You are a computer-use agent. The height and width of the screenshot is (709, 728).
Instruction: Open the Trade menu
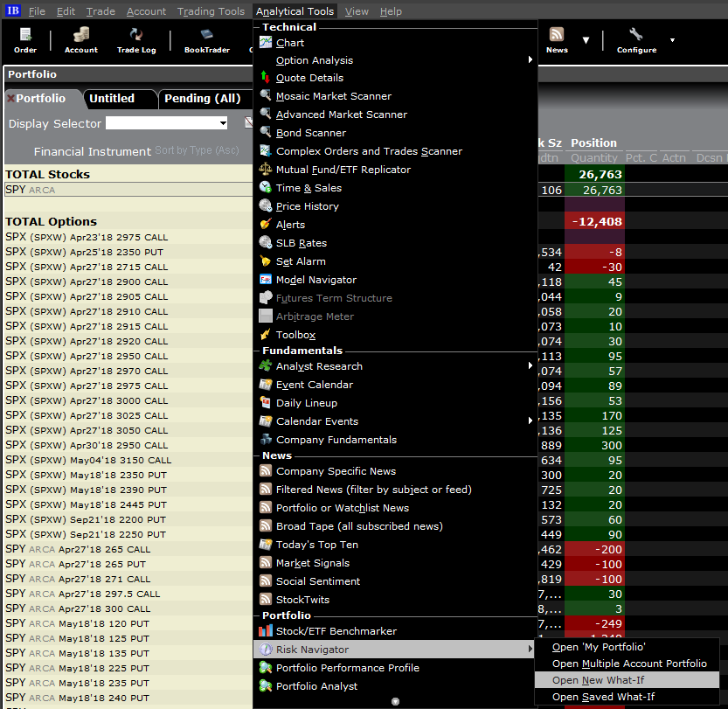(101, 11)
